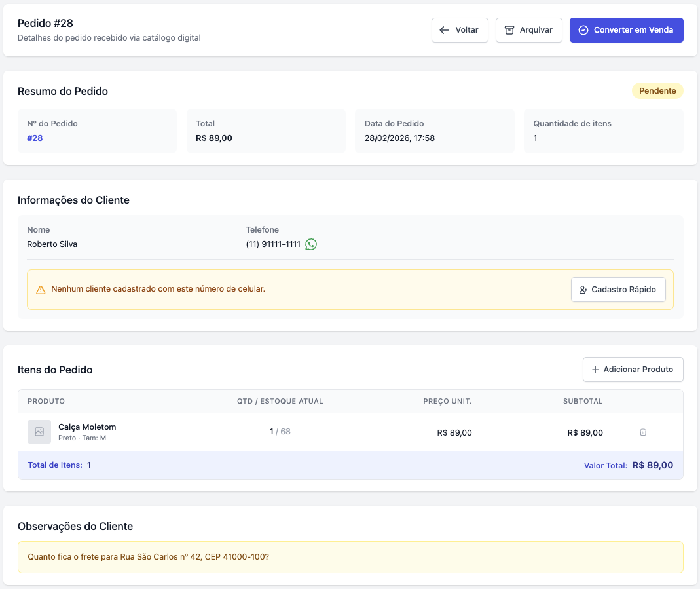Click the WhatsApp icon beside the phone number

[x=311, y=244]
